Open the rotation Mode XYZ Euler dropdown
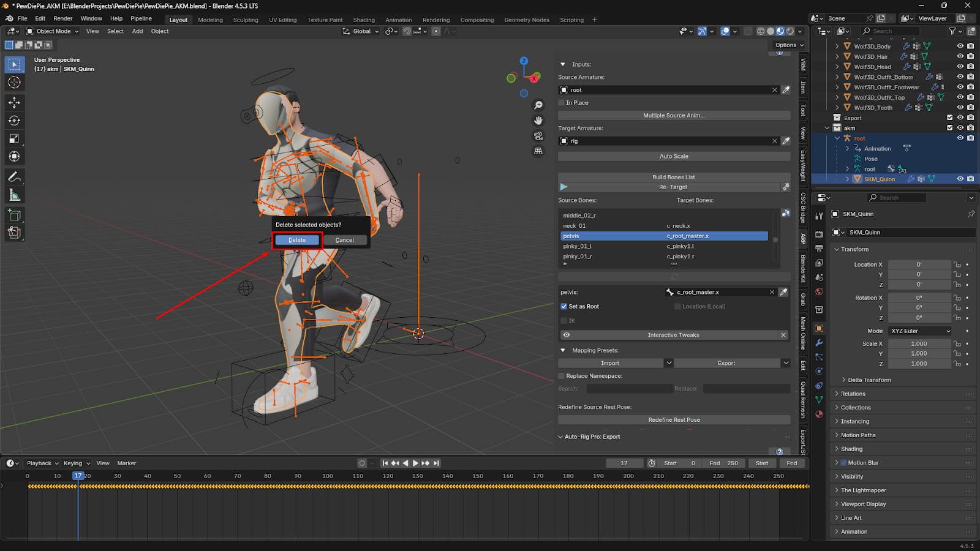Viewport: 980px width, 551px height. coord(920,331)
